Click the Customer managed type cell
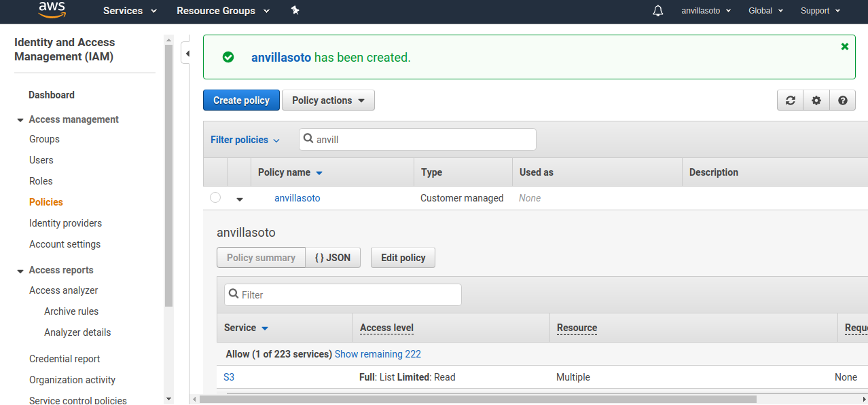 coord(462,198)
